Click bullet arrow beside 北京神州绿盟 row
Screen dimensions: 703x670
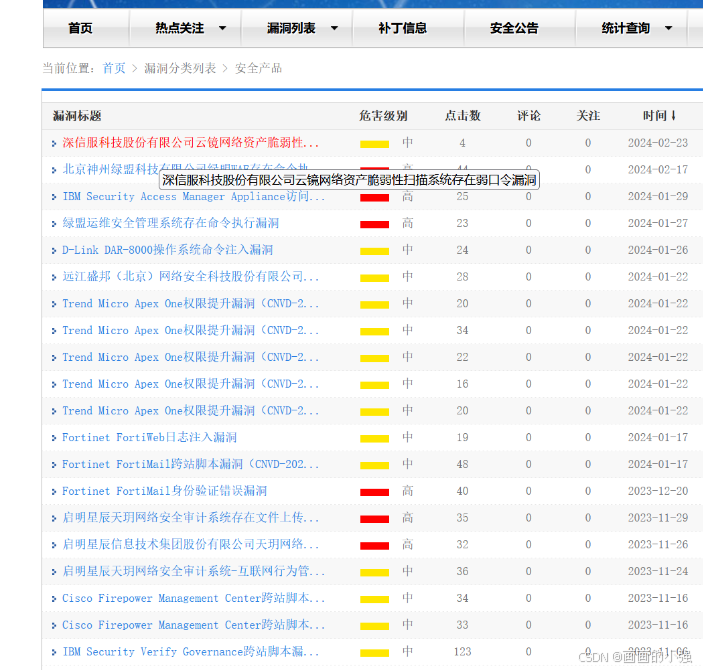click(54, 170)
